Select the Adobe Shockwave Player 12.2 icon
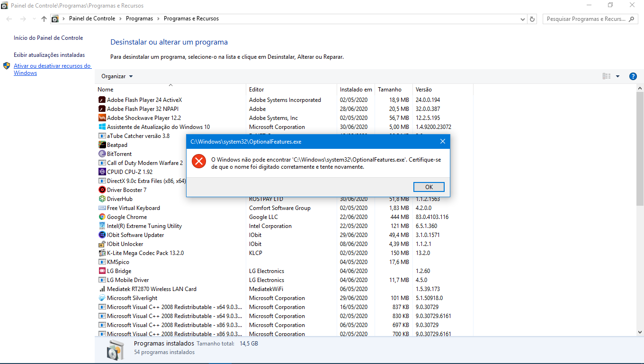The image size is (644, 364). [102, 118]
